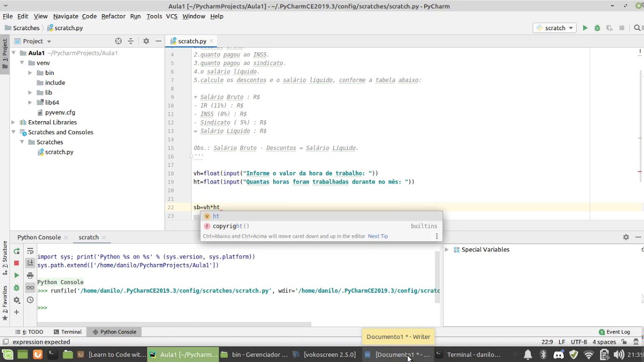Collapse the Aula1 project root
The height and width of the screenshot is (362, 644).
pos(14,53)
